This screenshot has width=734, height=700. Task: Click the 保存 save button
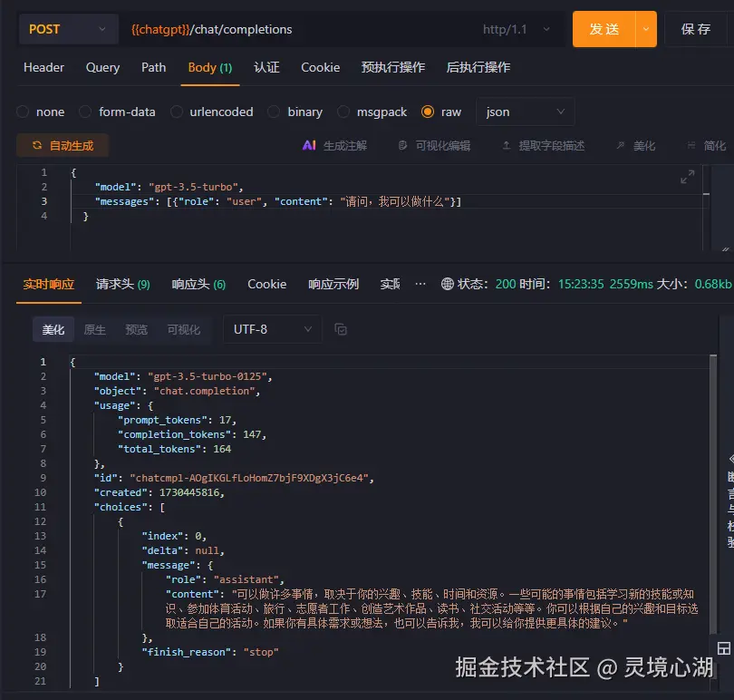click(x=696, y=29)
